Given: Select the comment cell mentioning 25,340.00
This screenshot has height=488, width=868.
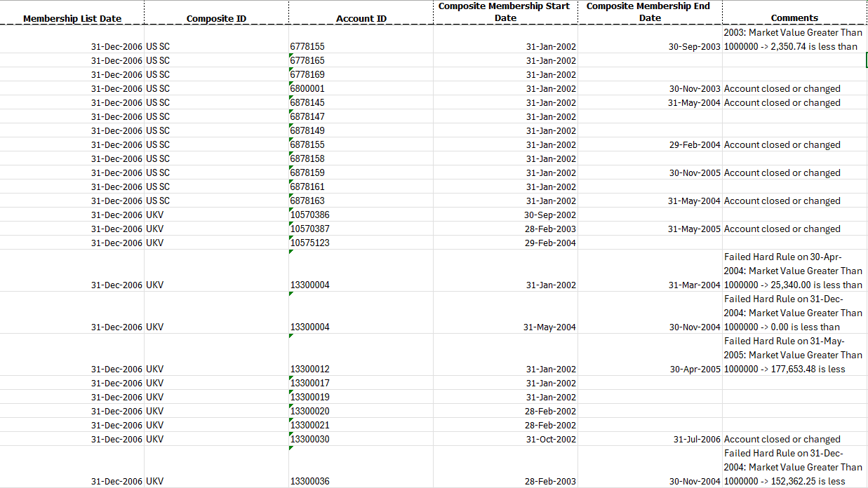Looking at the screenshot, I should tap(793, 271).
